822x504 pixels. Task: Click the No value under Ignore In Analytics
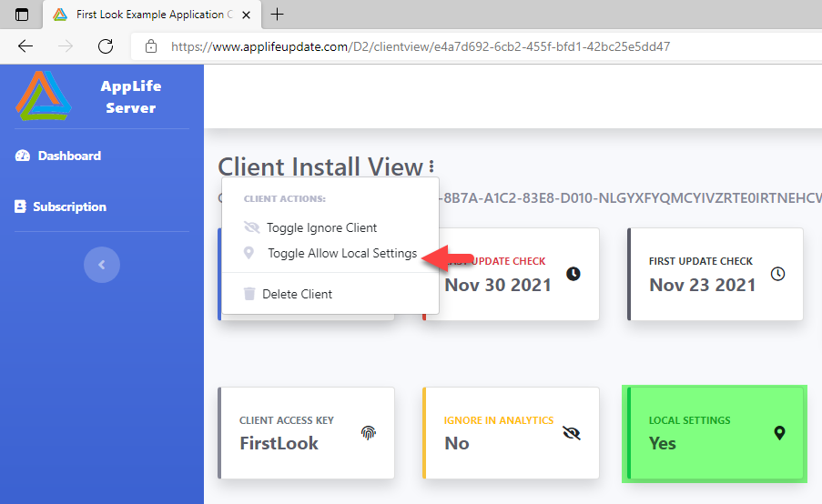[457, 443]
